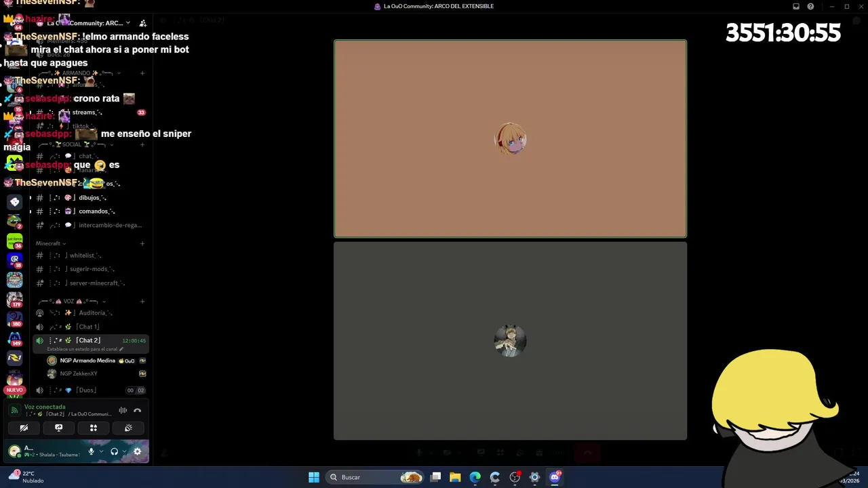Add a channel to the SOCIAL category
The image size is (868, 488).
[x=142, y=144]
